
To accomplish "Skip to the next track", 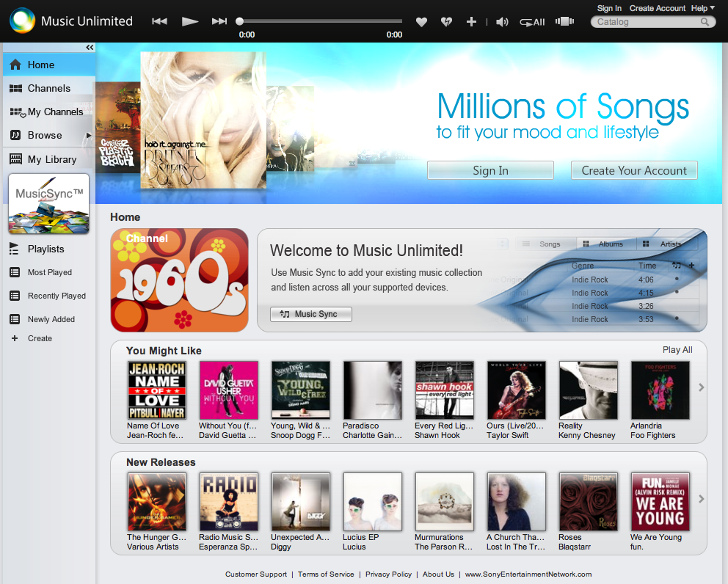I will pyautogui.click(x=219, y=21).
